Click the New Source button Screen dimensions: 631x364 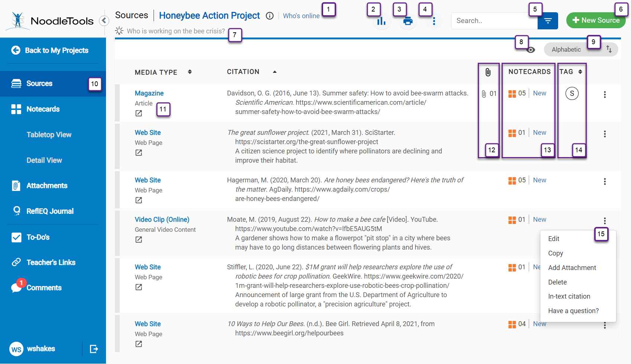pyautogui.click(x=596, y=20)
